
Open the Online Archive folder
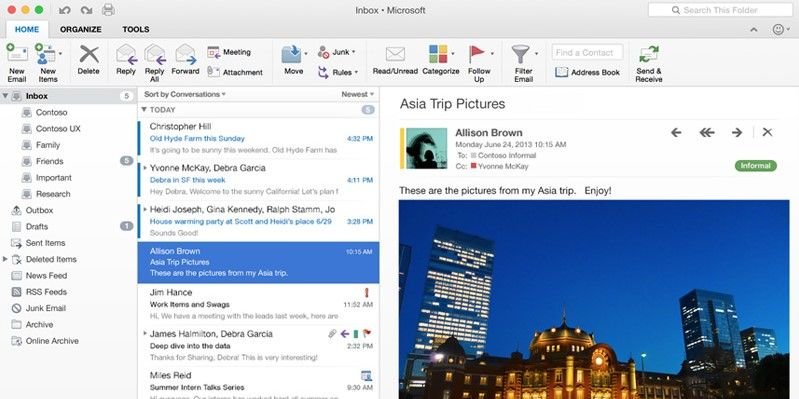pos(52,340)
